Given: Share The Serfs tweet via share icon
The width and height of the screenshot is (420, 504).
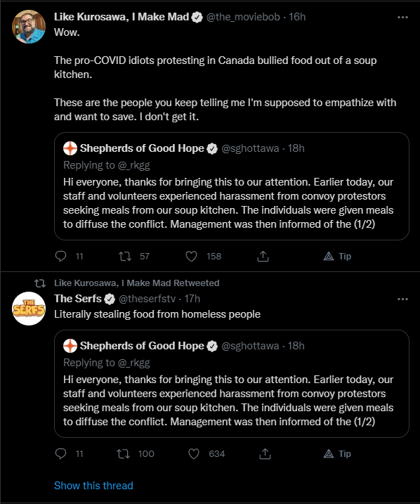Looking at the screenshot, I should pos(265,453).
